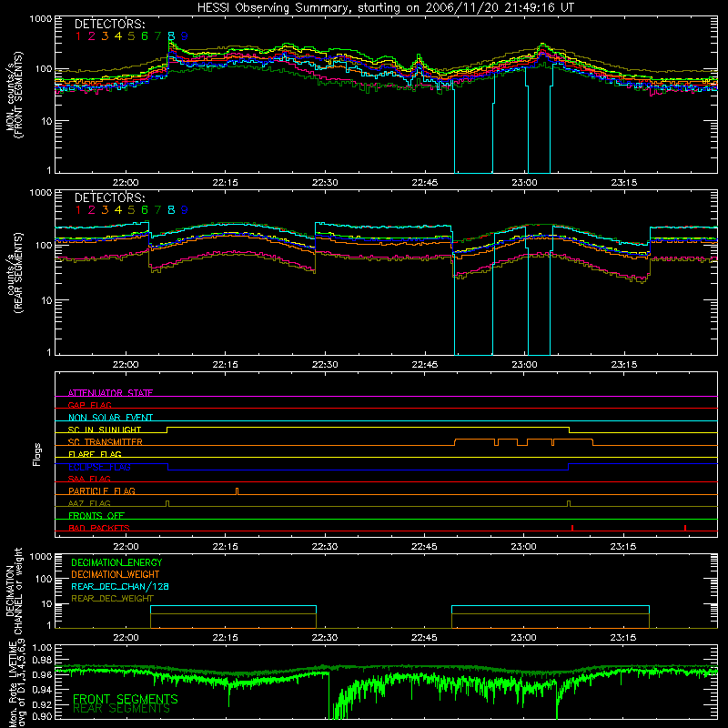Select the A47 FLAG label

89,503
